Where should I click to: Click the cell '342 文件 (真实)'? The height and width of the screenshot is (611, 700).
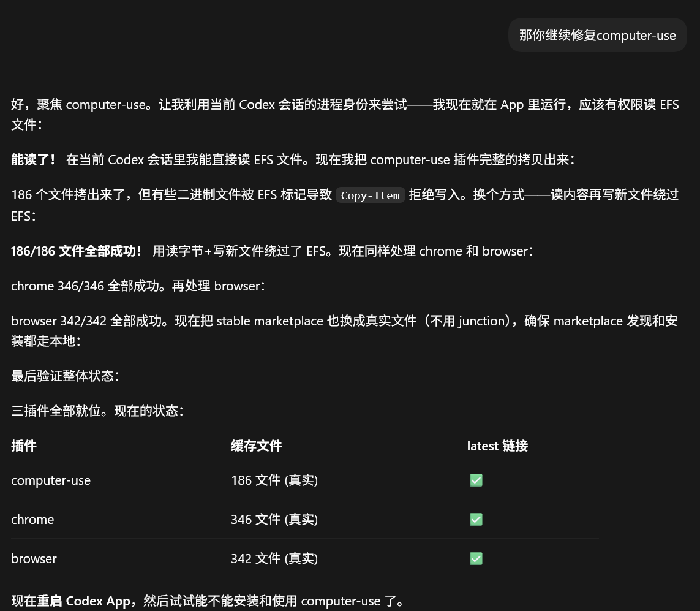(274, 559)
